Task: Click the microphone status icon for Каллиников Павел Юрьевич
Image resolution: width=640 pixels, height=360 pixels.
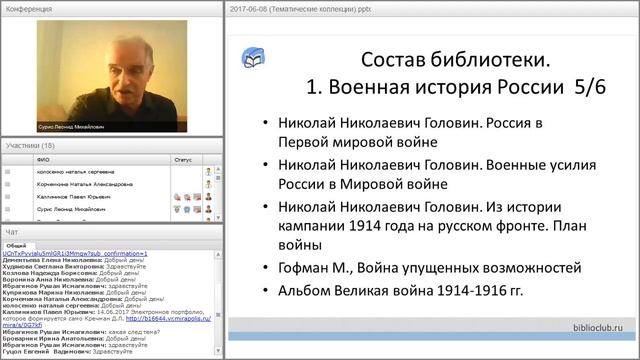Action: pyautogui.click(x=177, y=197)
